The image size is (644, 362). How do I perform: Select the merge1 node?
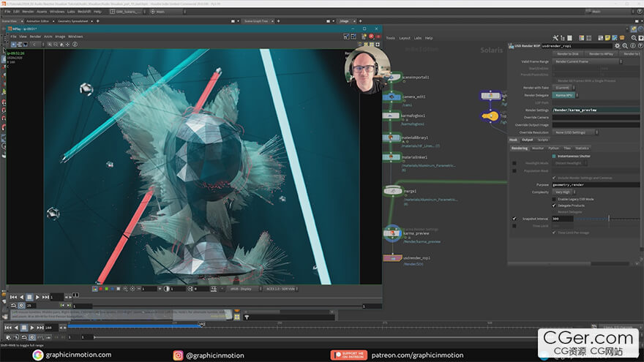click(x=393, y=191)
